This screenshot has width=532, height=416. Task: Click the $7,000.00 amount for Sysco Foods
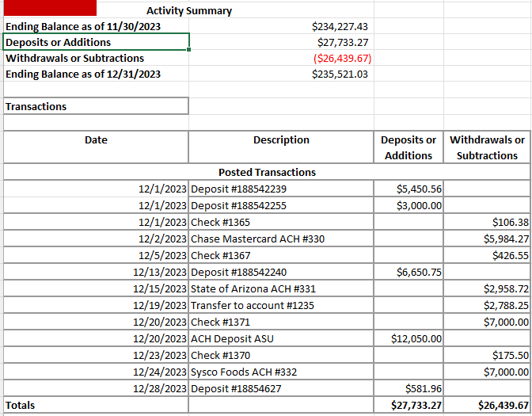pos(487,372)
